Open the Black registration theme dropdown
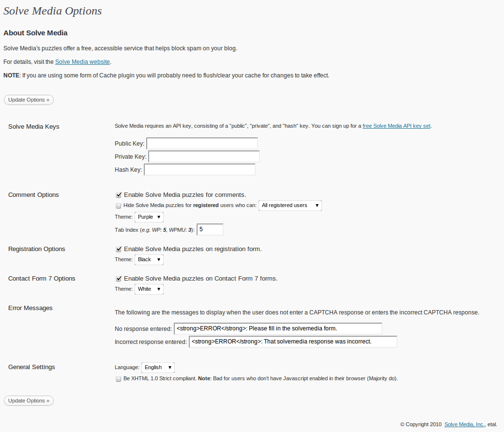Viewport: 504px width, 432px height. tap(149, 259)
